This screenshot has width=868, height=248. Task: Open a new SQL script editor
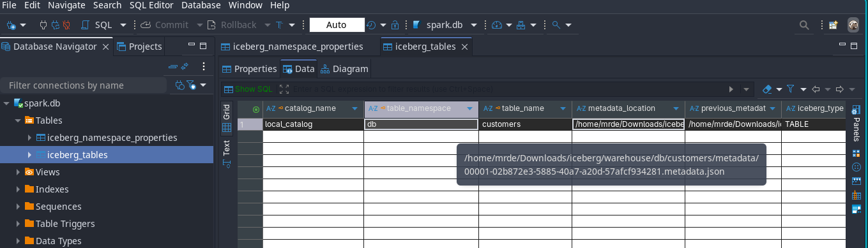[97, 26]
